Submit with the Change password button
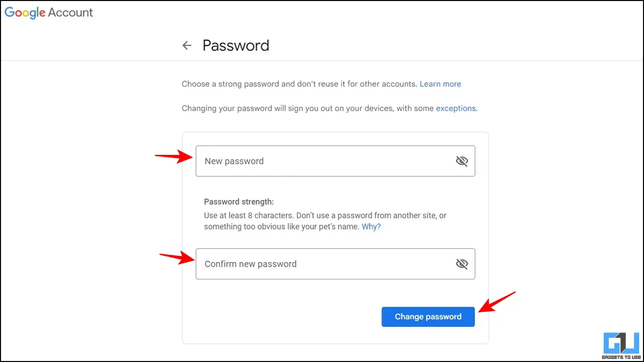This screenshot has width=644, height=362. point(428,317)
